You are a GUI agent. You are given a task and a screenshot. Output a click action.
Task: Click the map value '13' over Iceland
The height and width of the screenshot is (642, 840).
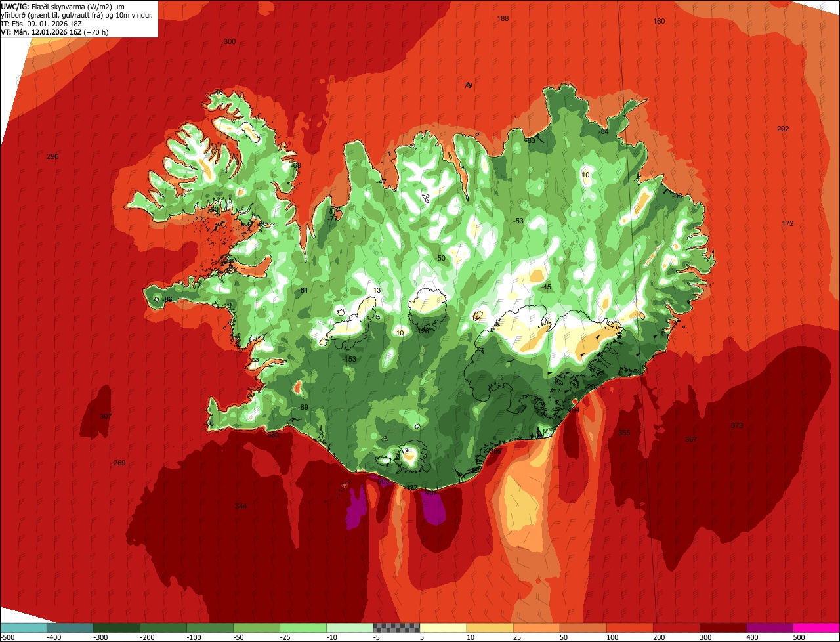click(x=377, y=290)
